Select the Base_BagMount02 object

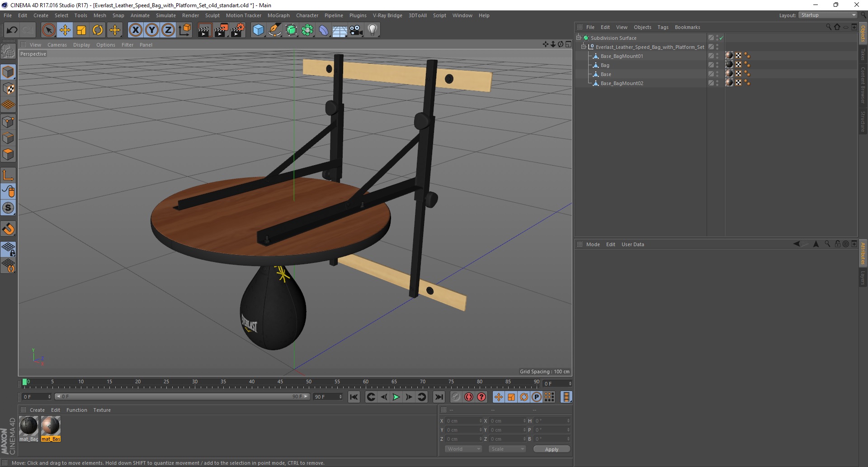click(x=622, y=83)
